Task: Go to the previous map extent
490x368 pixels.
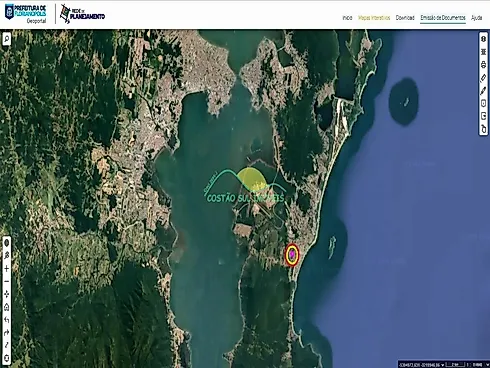Action: click(x=6, y=320)
